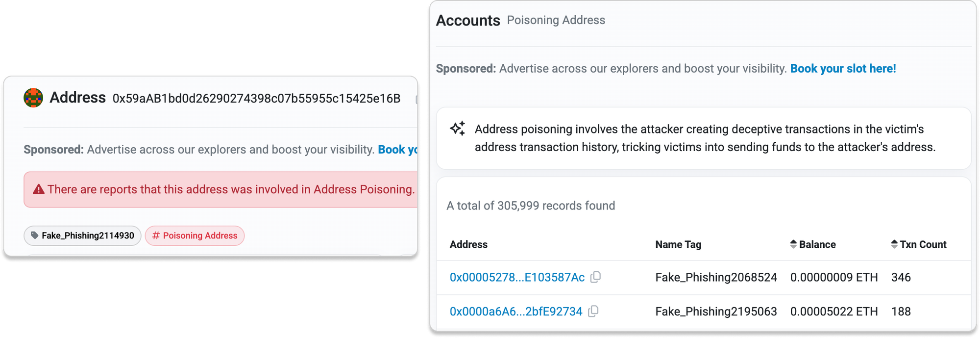Click the colorful address identicon avatar

coord(33,98)
